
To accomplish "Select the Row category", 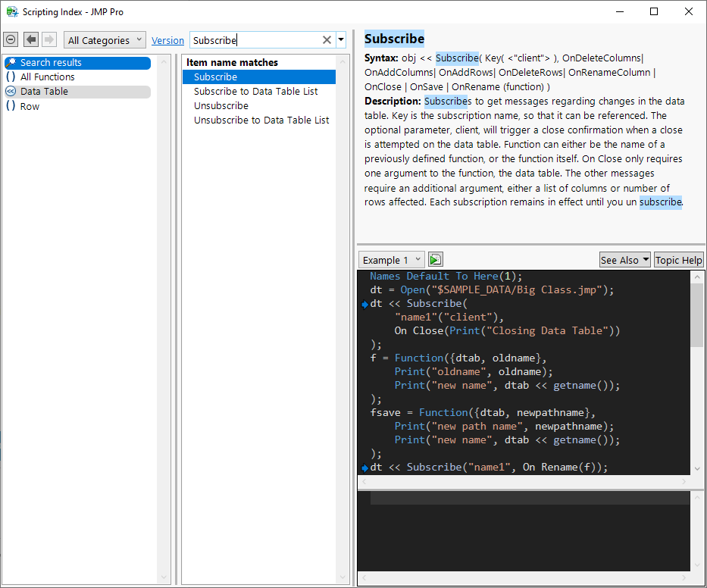I will coord(30,107).
